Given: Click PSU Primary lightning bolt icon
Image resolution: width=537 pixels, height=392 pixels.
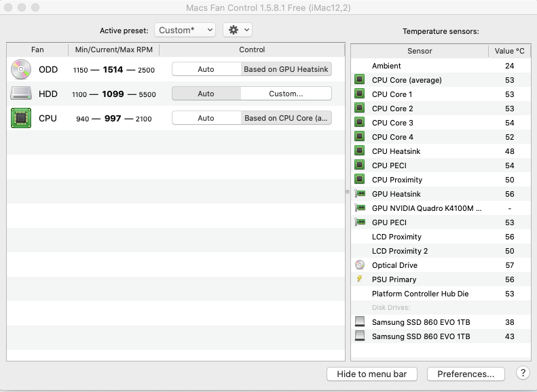Looking at the screenshot, I should pyautogui.click(x=359, y=279).
